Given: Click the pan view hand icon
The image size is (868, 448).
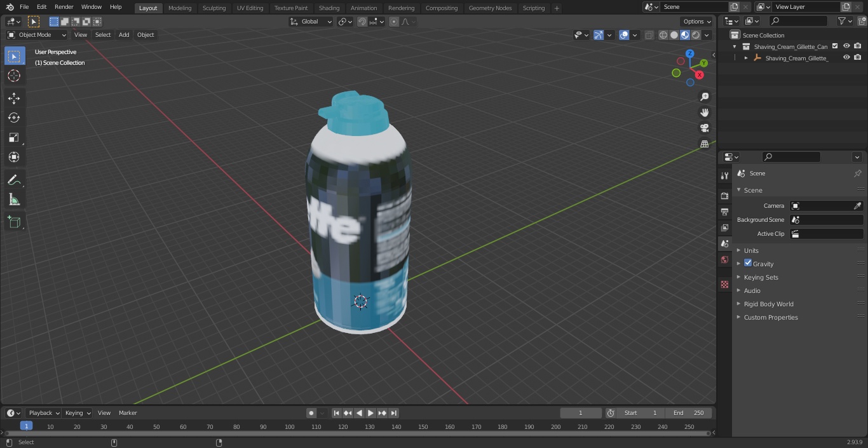Looking at the screenshot, I should click(704, 112).
